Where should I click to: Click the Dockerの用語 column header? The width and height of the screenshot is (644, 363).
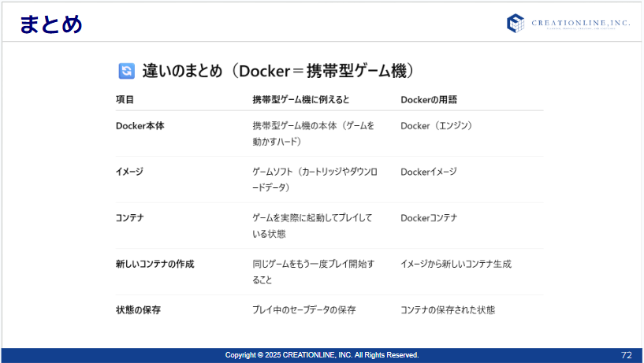[x=429, y=100]
